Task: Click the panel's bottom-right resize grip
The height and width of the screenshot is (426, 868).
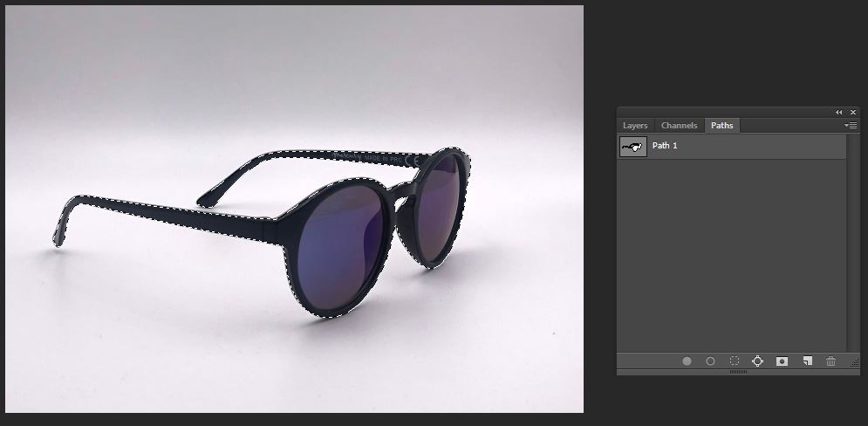Action: click(854, 364)
